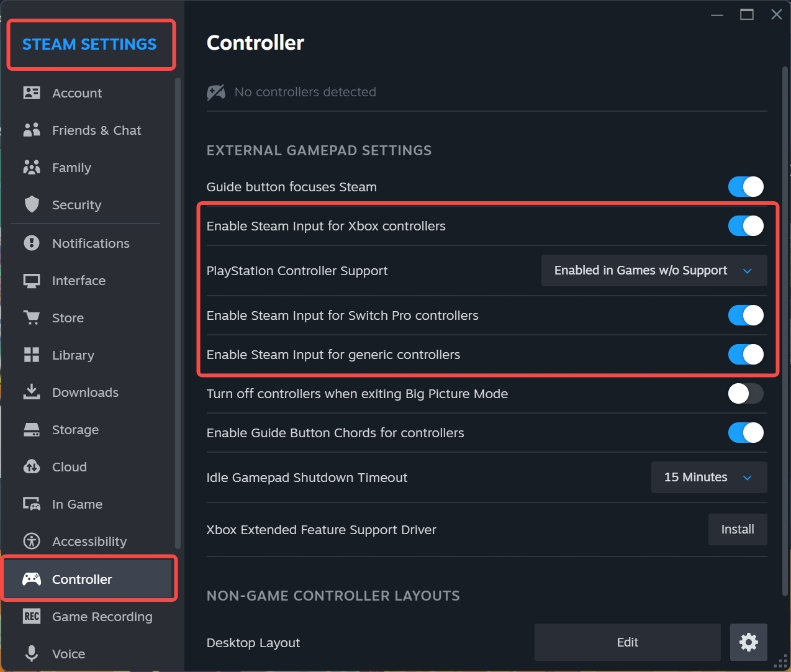Viewport: 791px width, 672px height.
Task: Toggle Steam Input for Switch Pro controllers
Action: pyautogui.click(x=745, y=316)
